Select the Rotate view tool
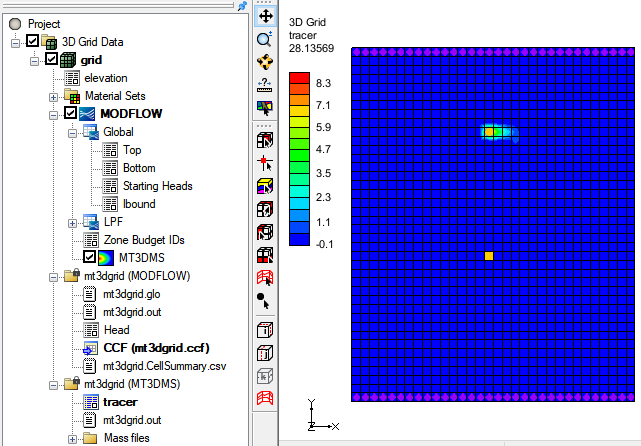Image resolution: width=641 pixels, height=446 pixels. point(265,62)
